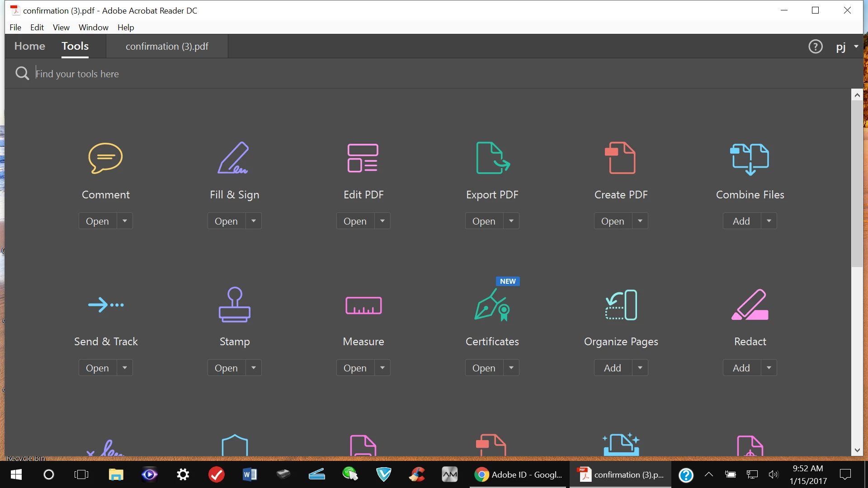868x488 pixels.
Task: Click the Create PDF icon
Action: (621, 158)
